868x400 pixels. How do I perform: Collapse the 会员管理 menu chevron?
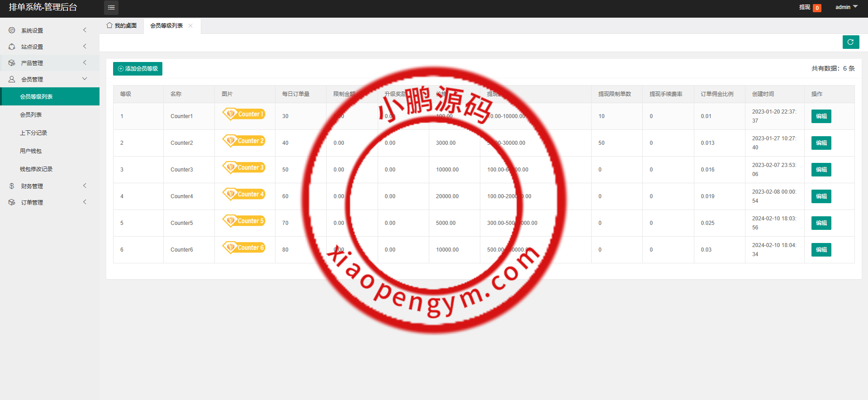pyautogui.click(x=85, y=79)
